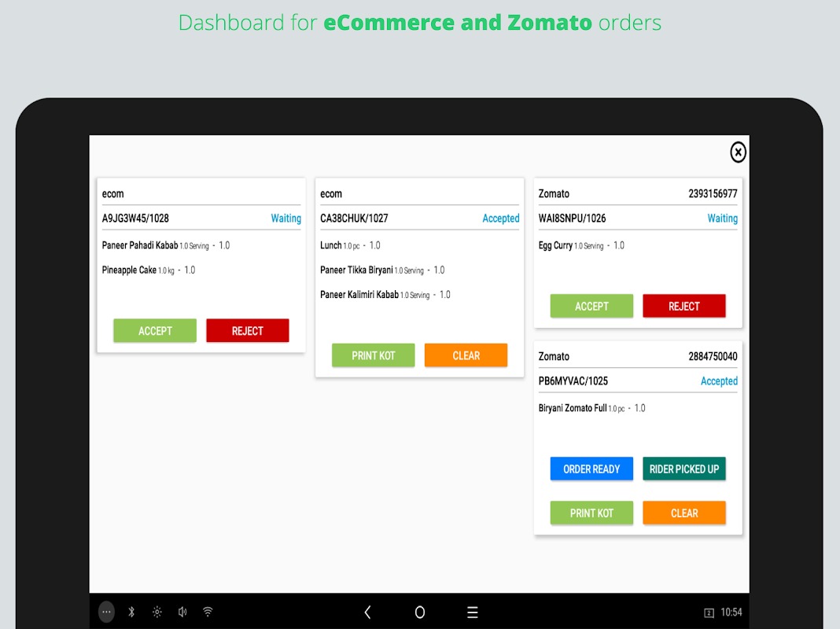Screen dimensions: 840x629
Task: Mark order PB6MYVAC/1025 as Order Ready
Action: pyautogui.click(x=591, y=469)
